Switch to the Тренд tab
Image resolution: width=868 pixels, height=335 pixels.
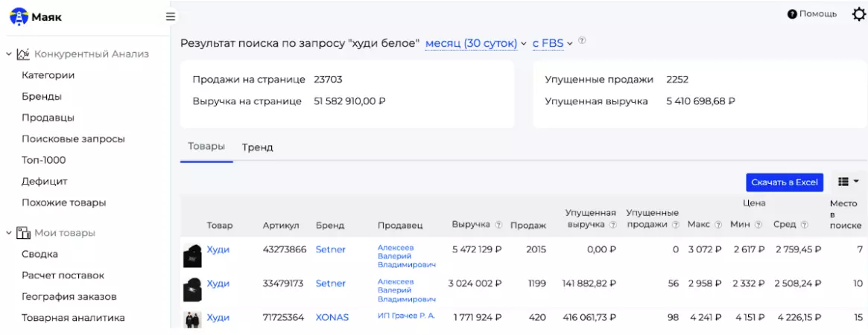pos(257,147)
